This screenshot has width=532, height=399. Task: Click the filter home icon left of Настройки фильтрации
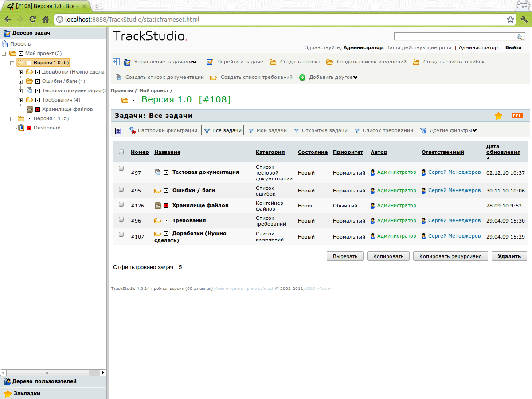(118, 131)
